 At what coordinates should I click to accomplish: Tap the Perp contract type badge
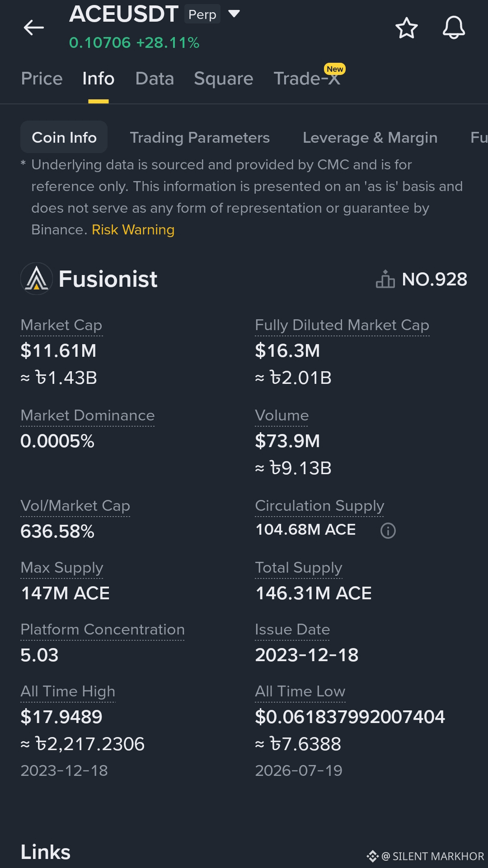pyautogui.click(x=202, y=14)
